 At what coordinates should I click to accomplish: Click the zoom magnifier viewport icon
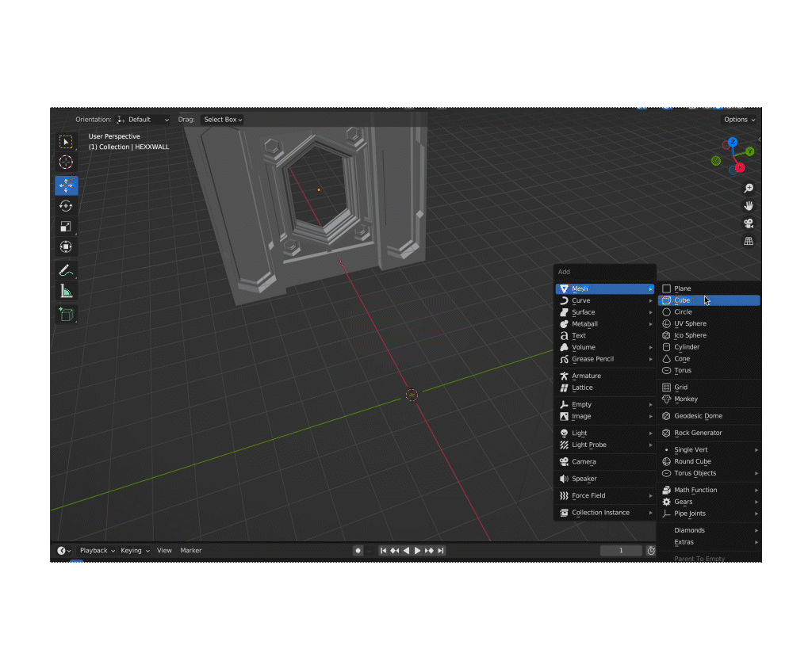point(749,189)
